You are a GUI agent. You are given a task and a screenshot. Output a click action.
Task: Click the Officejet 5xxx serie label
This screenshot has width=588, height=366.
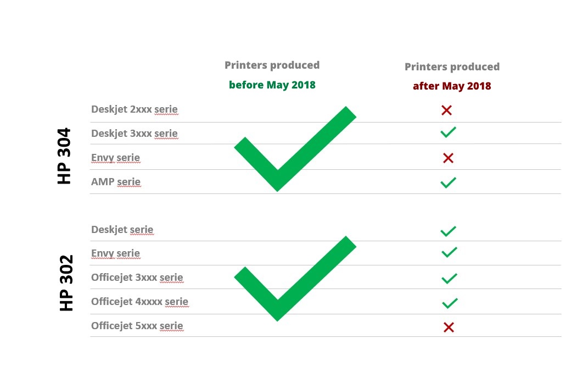[x=137, y=326]
